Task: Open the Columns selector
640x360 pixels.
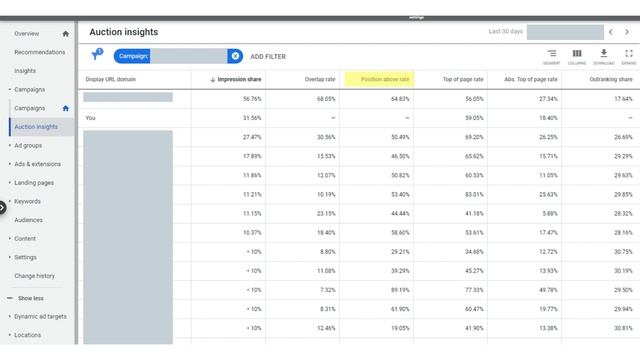Action: tap(577, 57)
